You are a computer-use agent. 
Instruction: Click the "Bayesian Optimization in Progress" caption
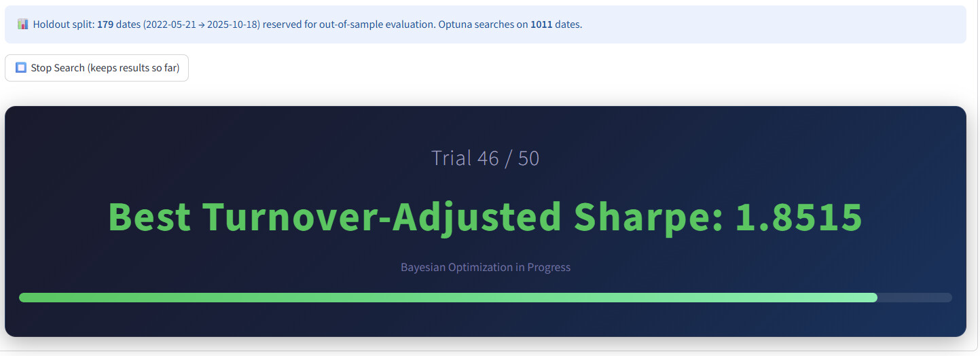coord(485,267)
